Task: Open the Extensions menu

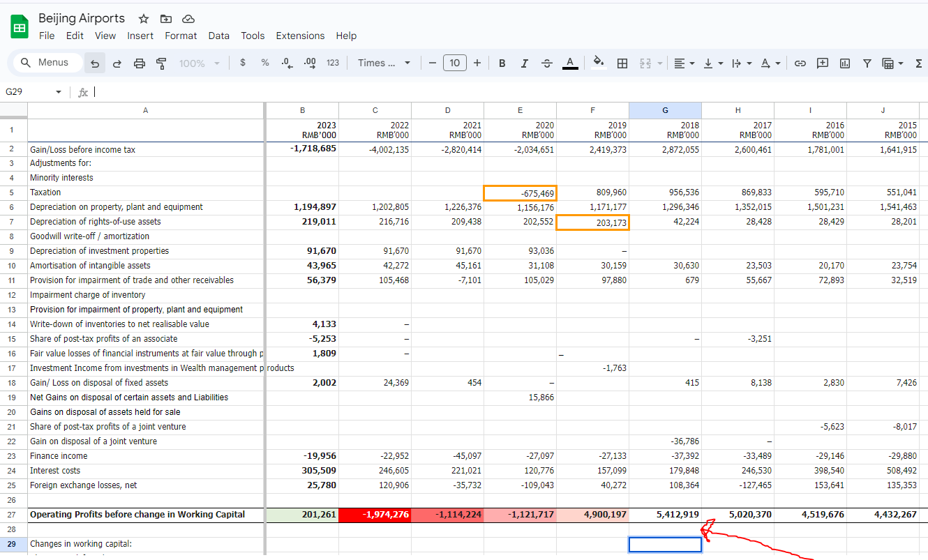Action: (300, 36)
